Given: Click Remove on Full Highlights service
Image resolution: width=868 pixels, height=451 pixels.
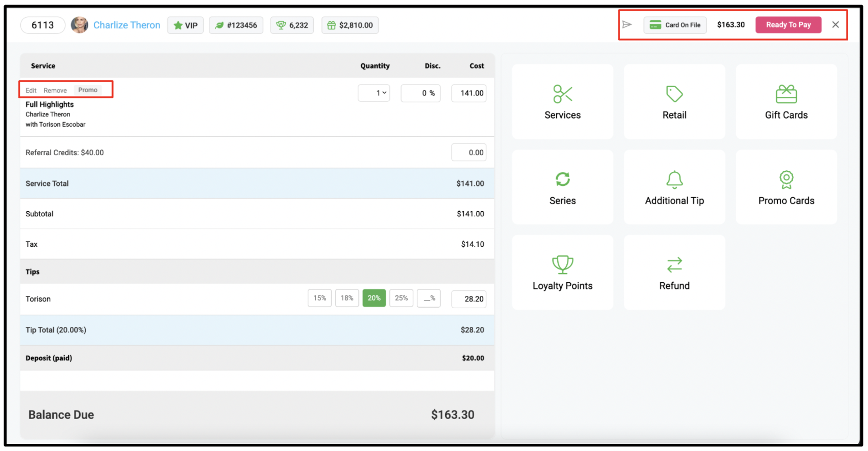Looking at the screenshot, I should 55,90.
